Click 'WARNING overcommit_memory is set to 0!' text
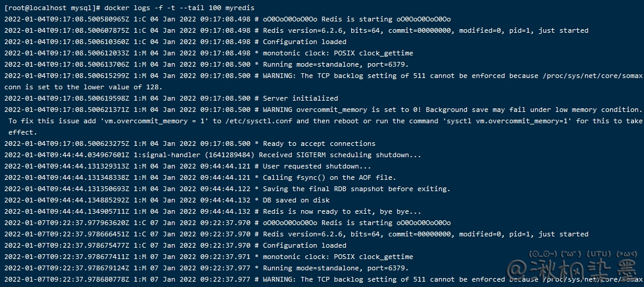This screenshot has width=644, height=287. click(340, 110)
